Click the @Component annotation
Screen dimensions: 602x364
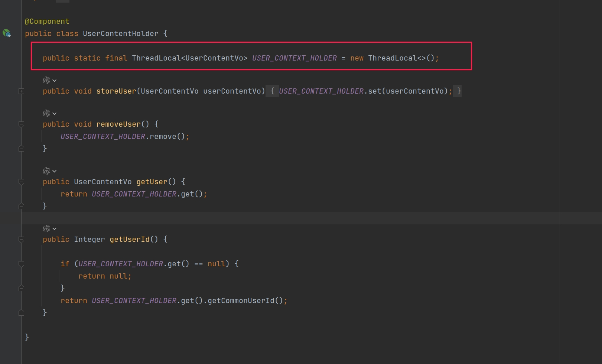click(47, 22)
